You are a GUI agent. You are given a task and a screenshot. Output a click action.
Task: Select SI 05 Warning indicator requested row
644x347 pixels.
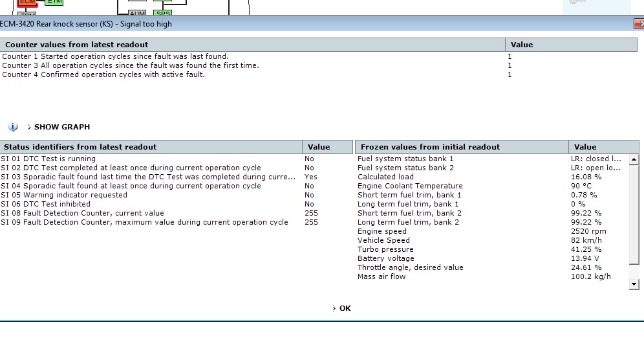point(177,195)
